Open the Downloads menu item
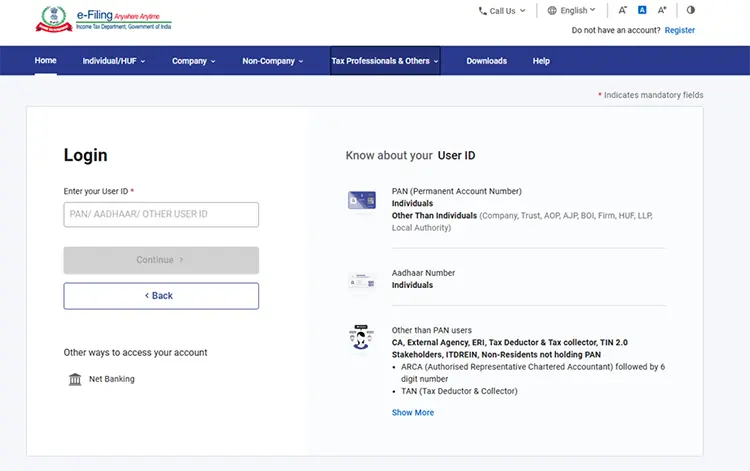The width and height of the screenshot is (750, 471). point(486,61)
